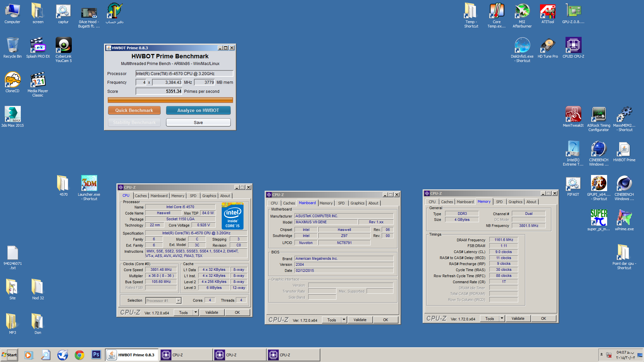This screenshot has width=644, height=362.
Task: Open the ATITool desktop icon
Action: (548, 13)
